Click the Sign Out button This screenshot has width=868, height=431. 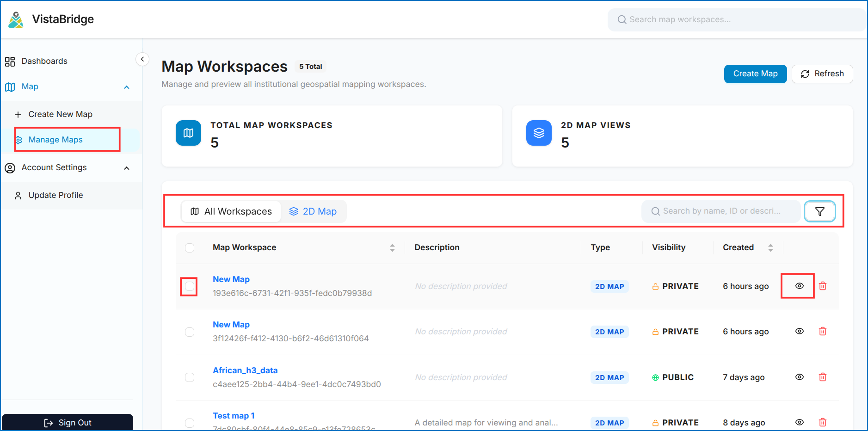68,422
